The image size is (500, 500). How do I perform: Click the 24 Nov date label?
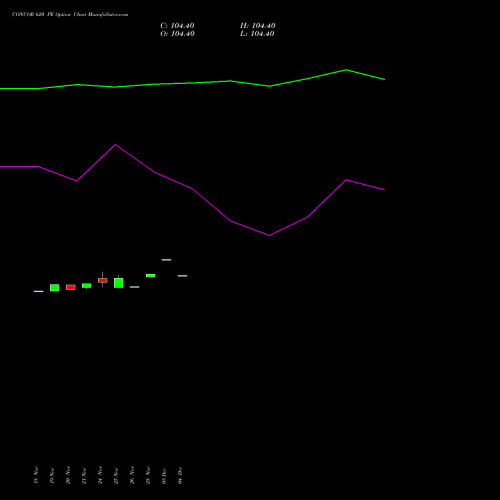[100, 475]
